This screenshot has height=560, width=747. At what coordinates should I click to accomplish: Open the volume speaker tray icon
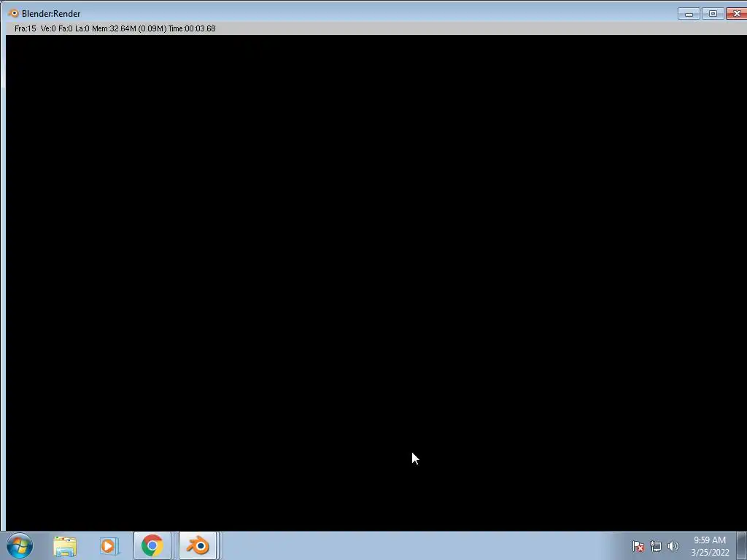tap(673, 547)
